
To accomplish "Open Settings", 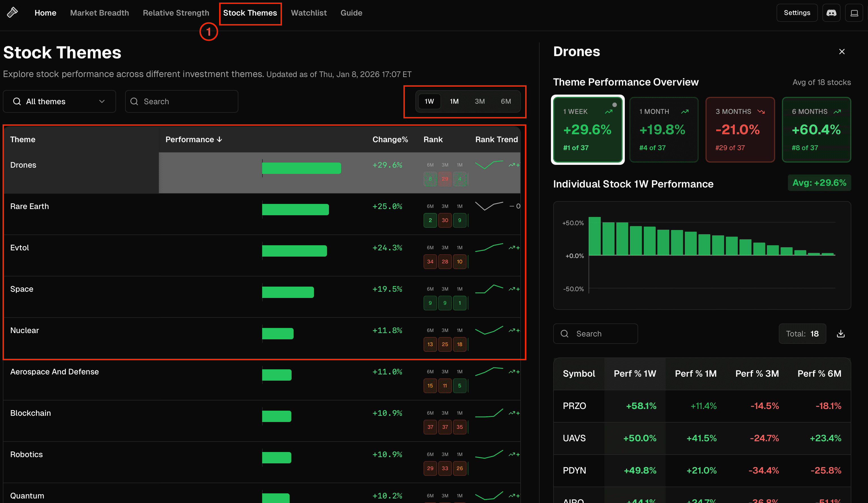I will tap(797, 13).
